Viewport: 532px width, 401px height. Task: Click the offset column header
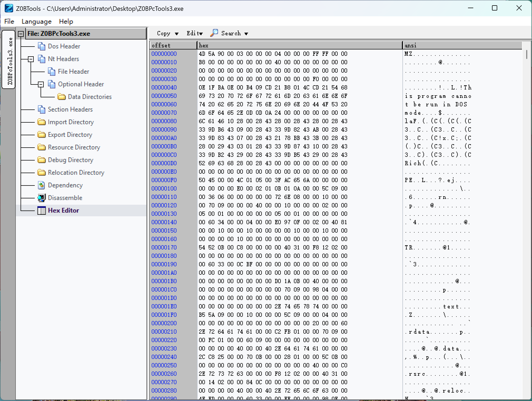coord(173,45)
